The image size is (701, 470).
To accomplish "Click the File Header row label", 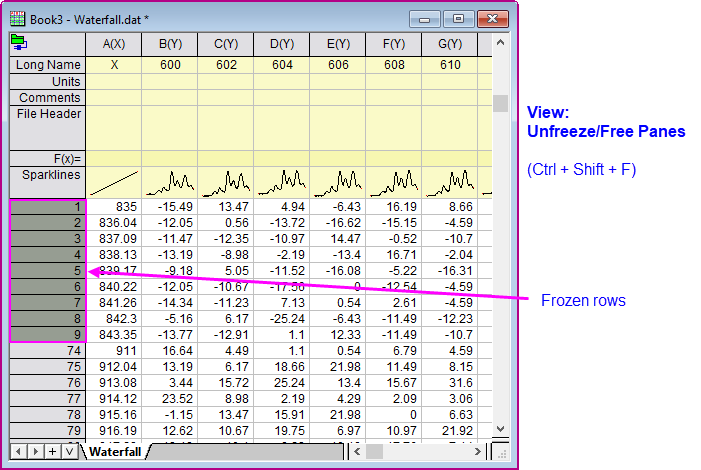I will [x=48, y=128].
